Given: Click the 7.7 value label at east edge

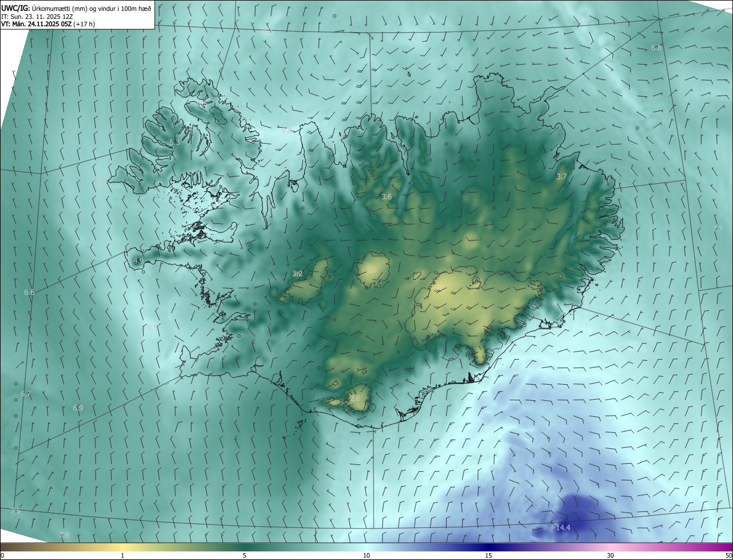Looking at the screenshot, I should coord(718,229).
